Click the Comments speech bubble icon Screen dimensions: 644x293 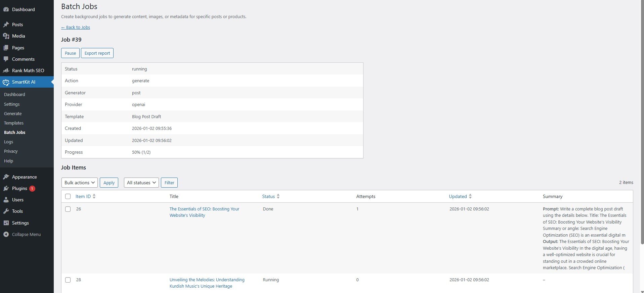[6, 59]
